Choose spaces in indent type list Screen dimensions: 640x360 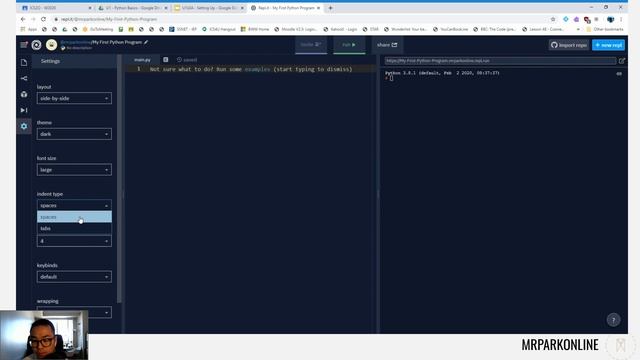coord(74,217)
